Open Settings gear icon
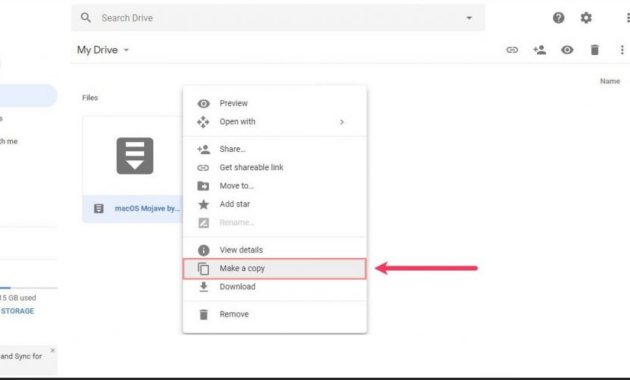Viewport: 630px width, 380px height. 586,18
